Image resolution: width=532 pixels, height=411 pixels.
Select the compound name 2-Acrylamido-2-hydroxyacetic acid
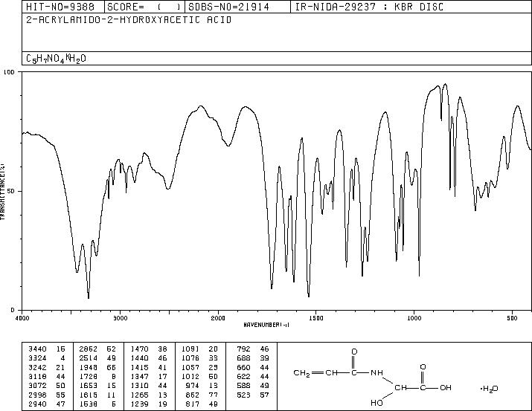[129, 20]
